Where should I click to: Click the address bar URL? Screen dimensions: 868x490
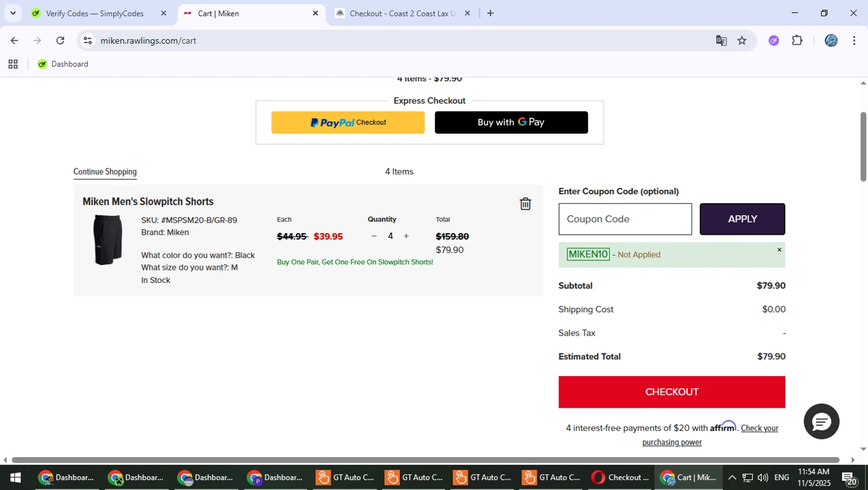click(x=148, y=40)
